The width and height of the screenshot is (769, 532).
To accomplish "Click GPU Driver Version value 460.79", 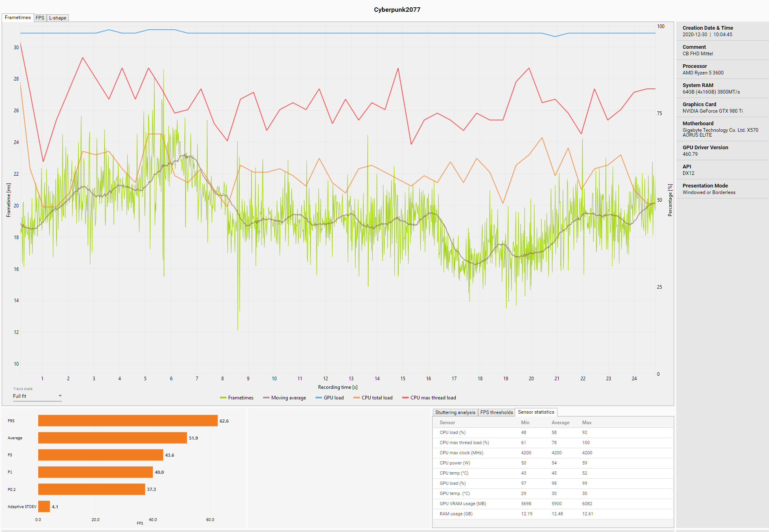I will [x=690, y=154].
